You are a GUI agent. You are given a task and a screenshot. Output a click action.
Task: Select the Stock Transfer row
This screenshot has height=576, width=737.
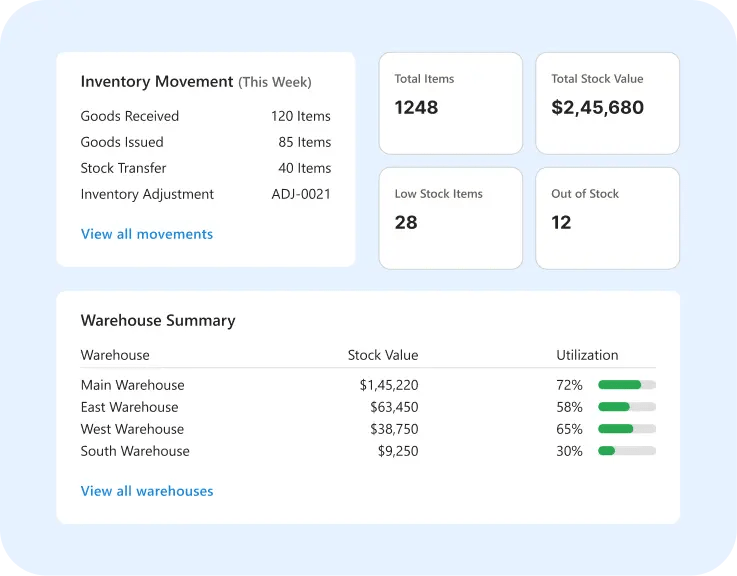tap(205, 168)
